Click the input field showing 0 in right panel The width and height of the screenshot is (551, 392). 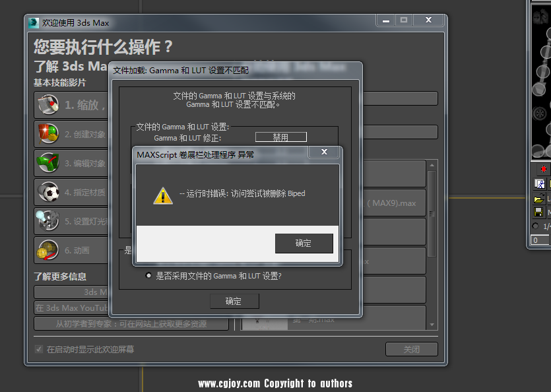click(540, 240)
